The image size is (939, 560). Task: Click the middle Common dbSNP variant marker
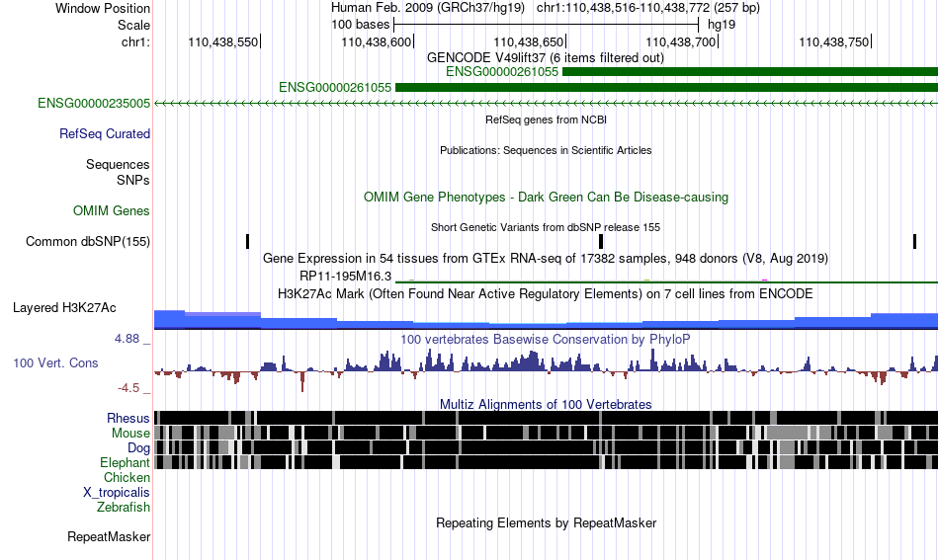pos(601,242)
